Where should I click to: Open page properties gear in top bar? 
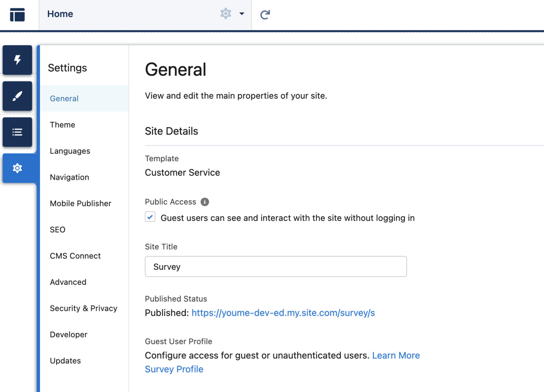(x=226, y=13)
